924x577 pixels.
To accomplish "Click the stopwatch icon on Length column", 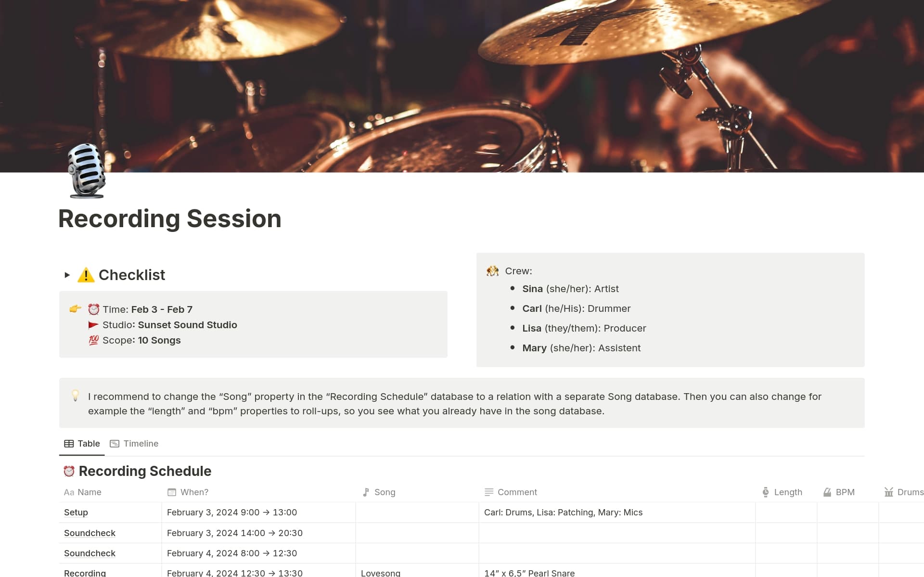I will click(765, 492).
